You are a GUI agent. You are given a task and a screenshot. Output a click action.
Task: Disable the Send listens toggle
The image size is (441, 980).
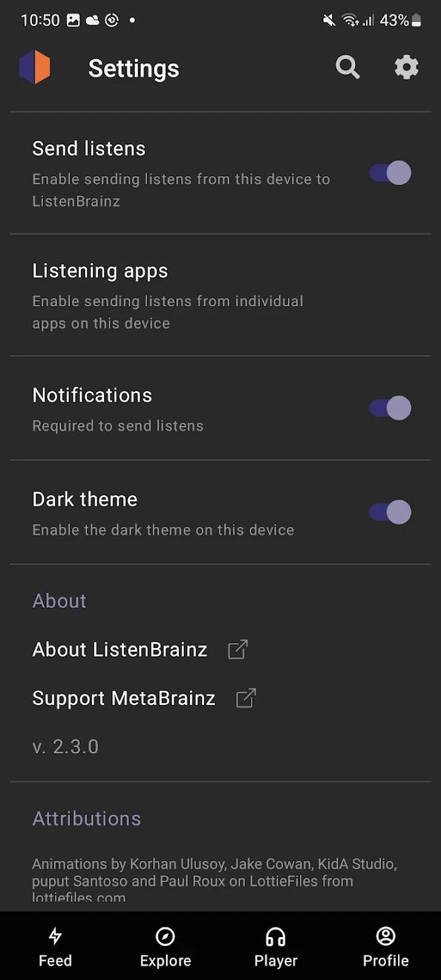[x=389, y=173]
